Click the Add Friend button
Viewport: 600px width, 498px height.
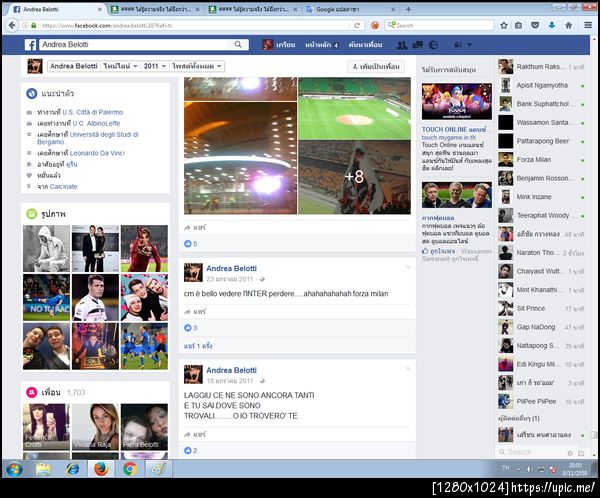[376, 67]
